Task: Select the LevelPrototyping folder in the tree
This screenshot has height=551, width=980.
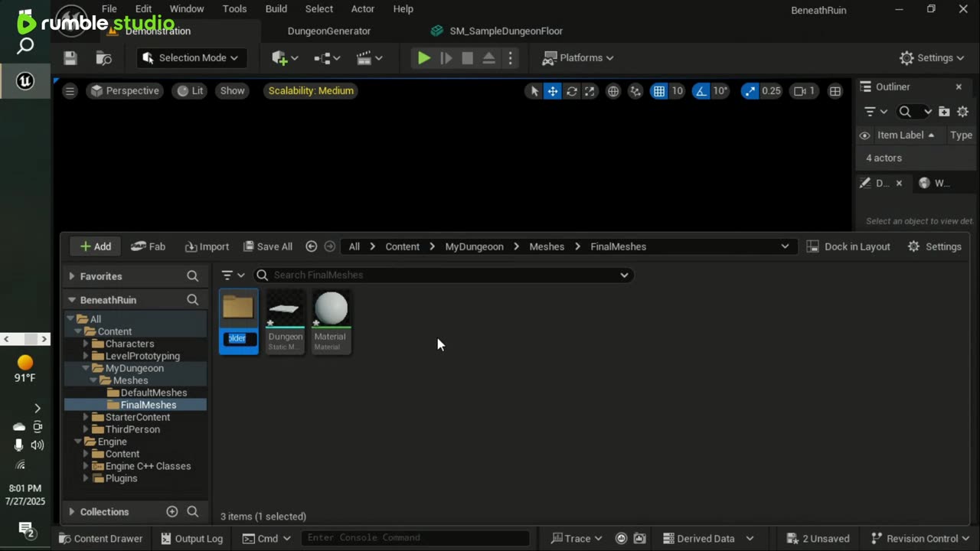Action: pos(142,357)
